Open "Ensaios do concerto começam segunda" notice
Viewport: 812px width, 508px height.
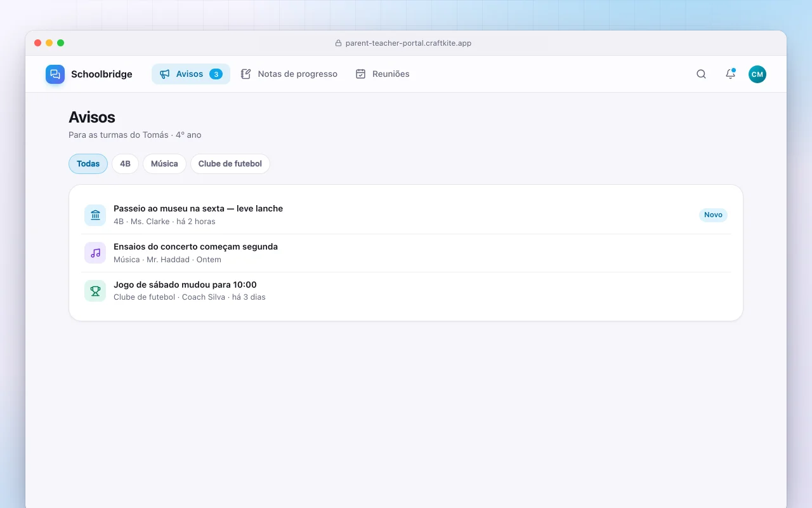coord(406,253)
